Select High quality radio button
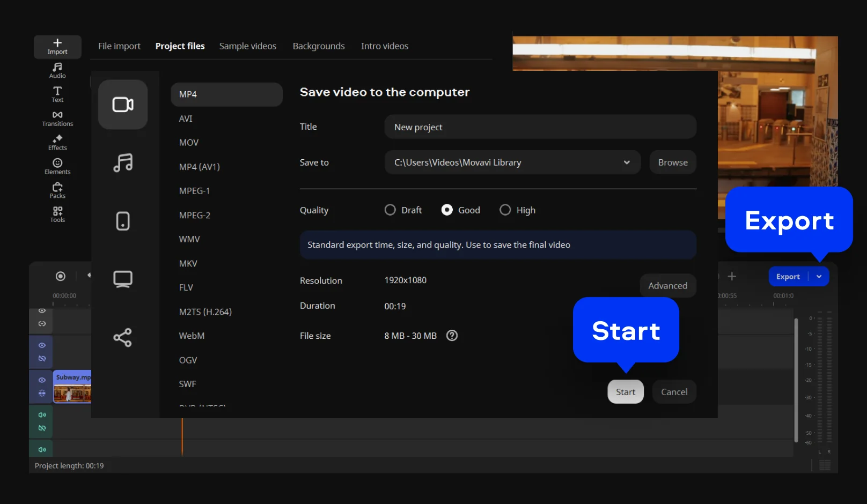This screenshot has width=867, height=504. click(505, 210)
